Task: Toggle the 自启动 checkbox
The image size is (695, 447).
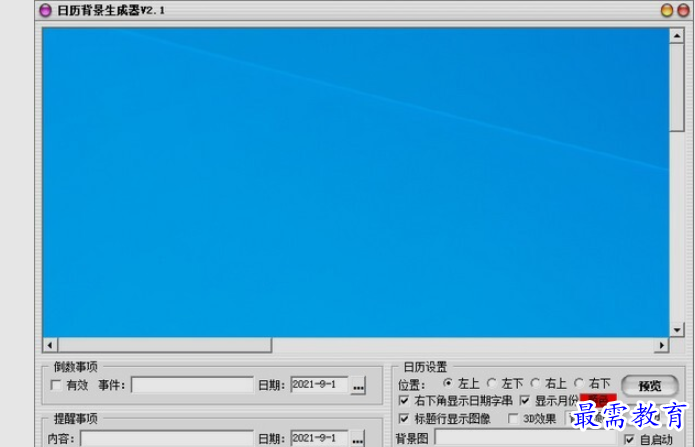Action: (x=629, y=439)
